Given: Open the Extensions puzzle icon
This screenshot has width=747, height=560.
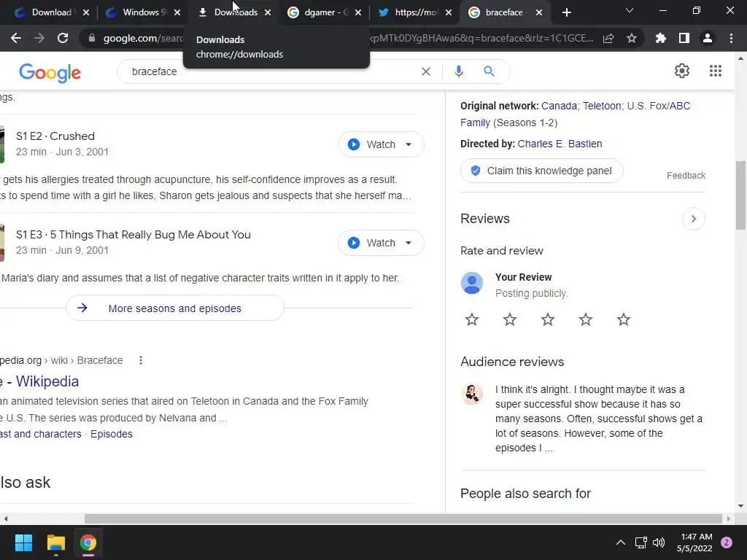Looking at the screenshot, I should [x=661, y=38].
